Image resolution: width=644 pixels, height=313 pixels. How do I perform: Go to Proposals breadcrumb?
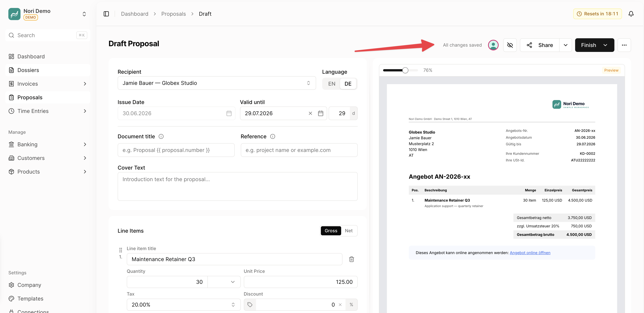pyautogui.click(x=173, y=14)
